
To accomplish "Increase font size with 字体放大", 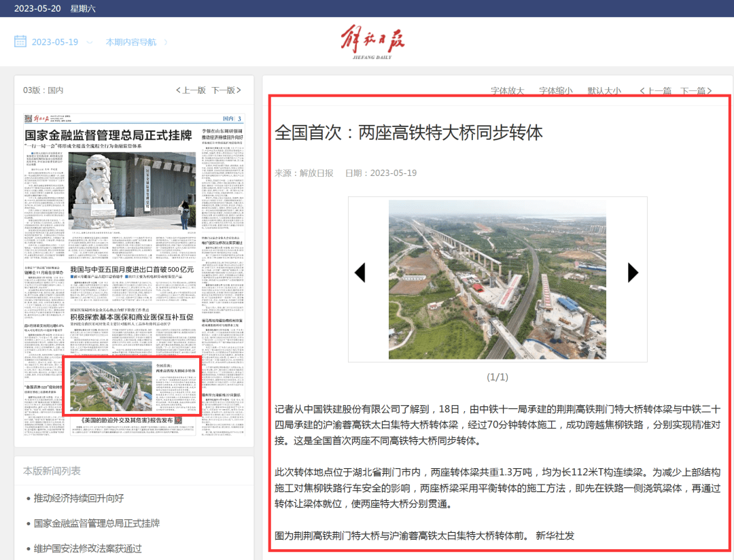I will pos(508,90).
